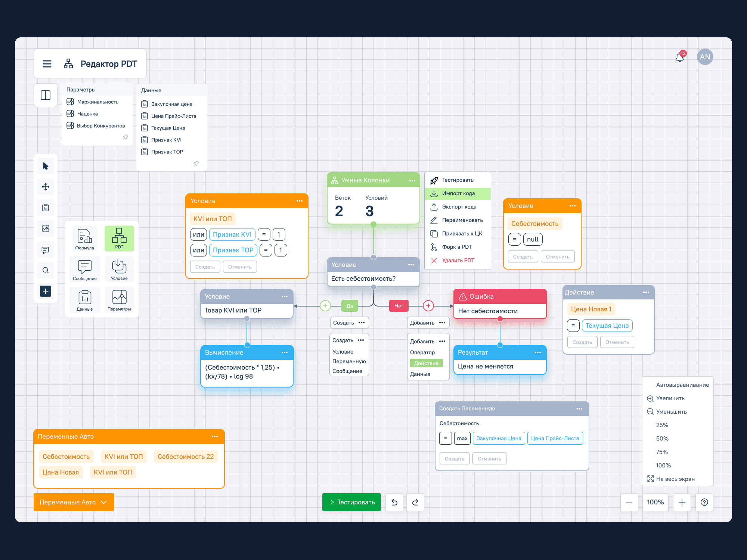Choose Удалить PDT from context menu
The width and height of the screenshot is (747, 560).
point(458,261)
